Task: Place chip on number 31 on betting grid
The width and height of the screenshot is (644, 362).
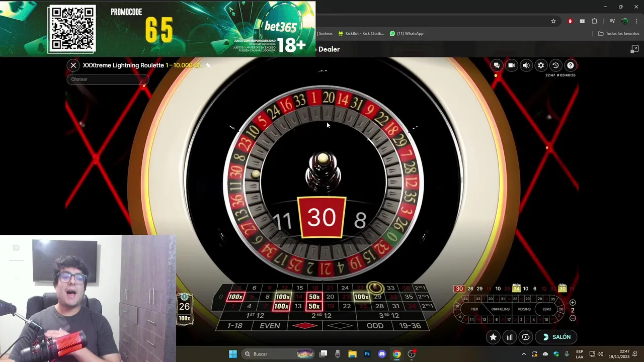Action: coord(396,306)
